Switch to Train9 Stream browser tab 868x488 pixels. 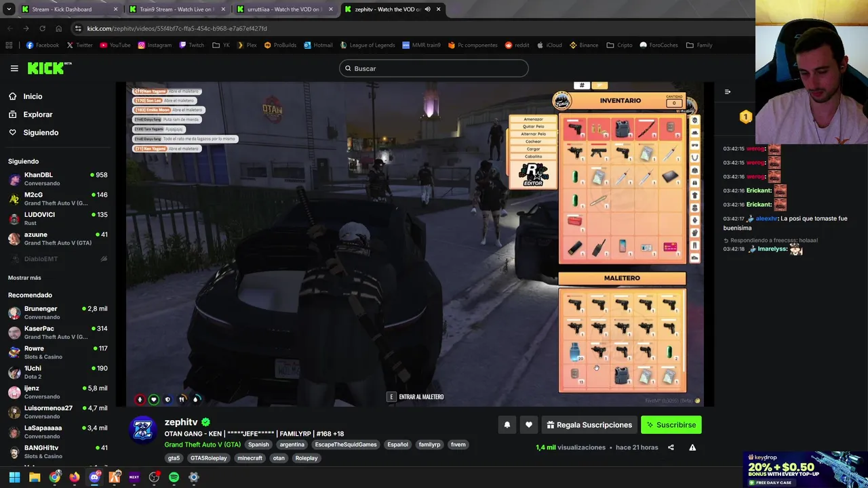coord(176,9)
